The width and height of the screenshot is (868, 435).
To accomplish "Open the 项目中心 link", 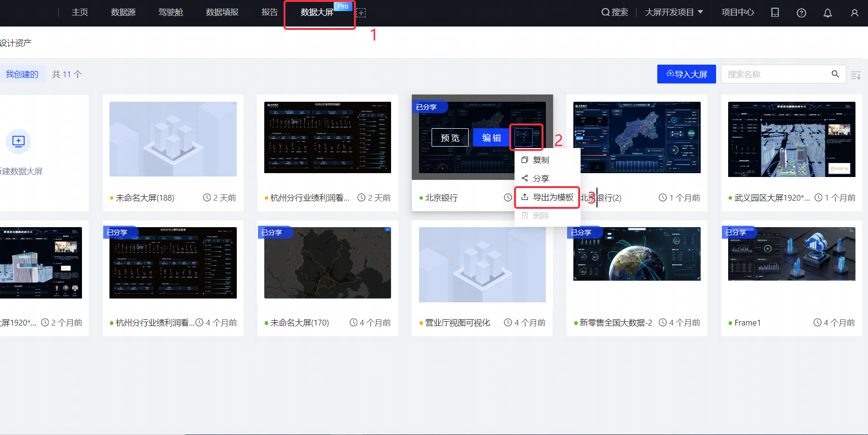I will point(737,12).
